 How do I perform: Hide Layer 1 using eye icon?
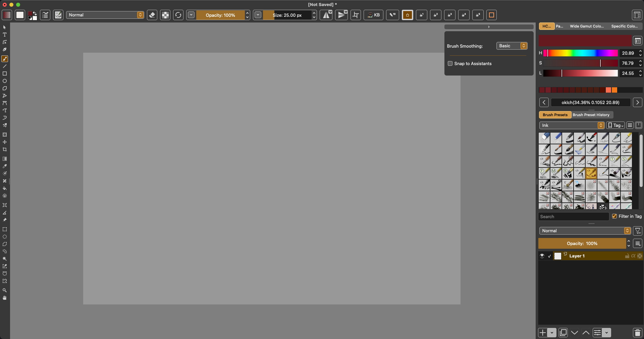click(542, 256)
